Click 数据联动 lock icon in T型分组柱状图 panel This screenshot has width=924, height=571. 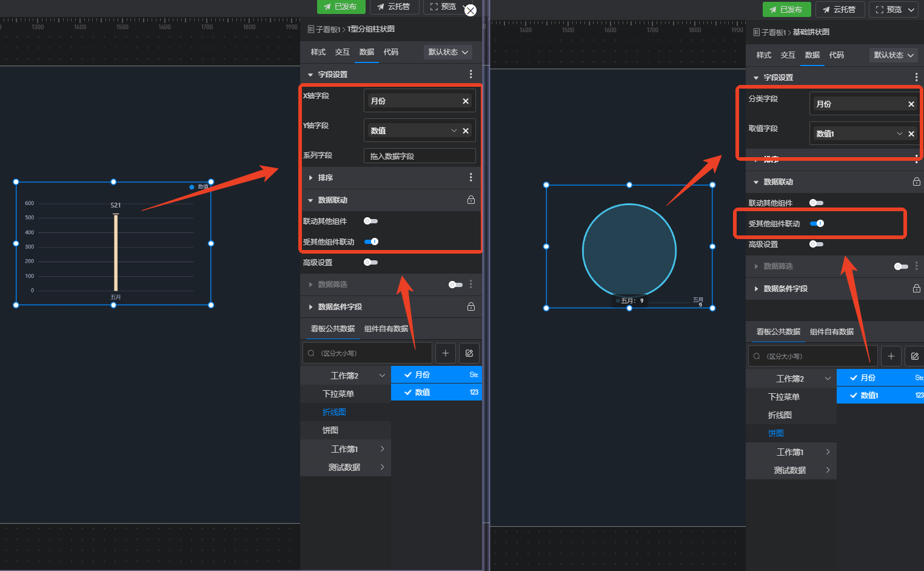[470, 200]
